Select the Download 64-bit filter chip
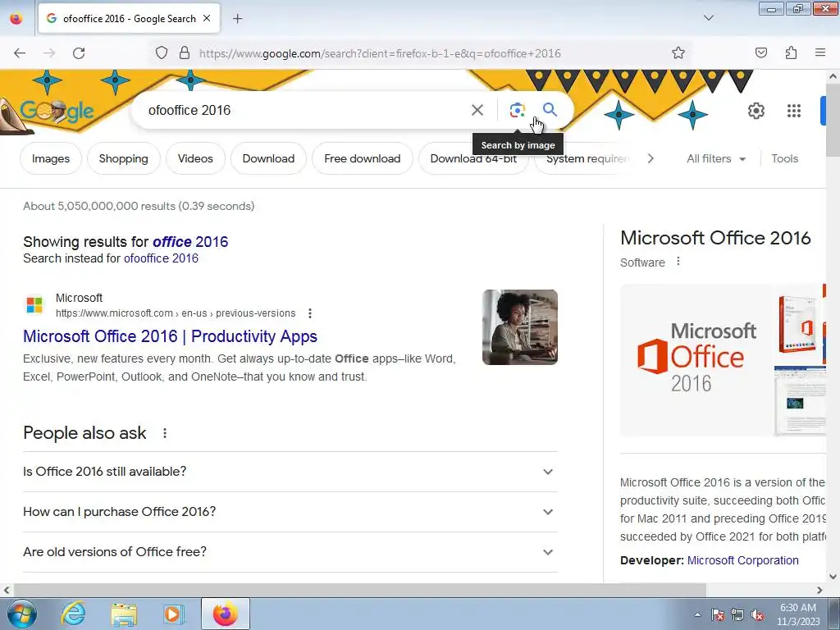Viewport: 840px width, 630px height. 473,158
